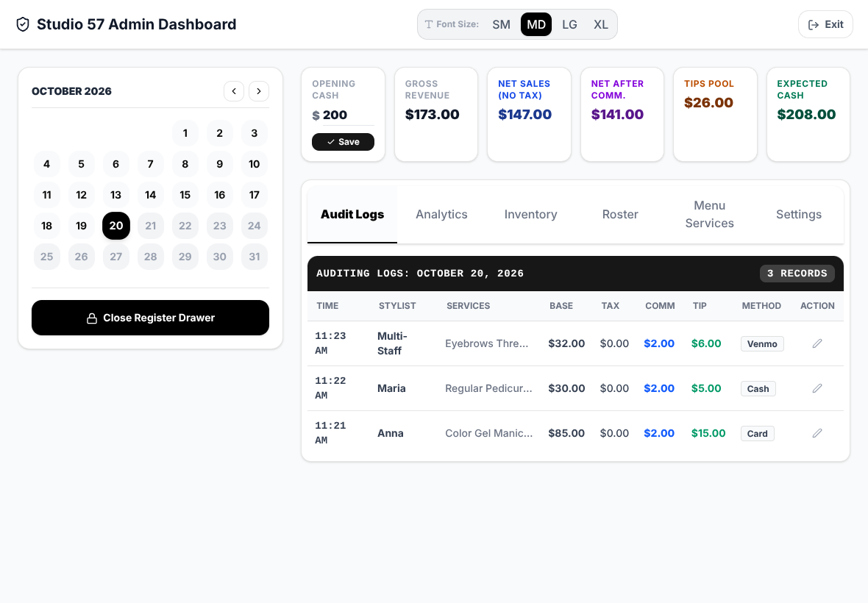Click the 'Eyebrows Thre...' service cell
Image resolution: width=868 pixels, height=603 pixels.
click(x=487, y=343)
